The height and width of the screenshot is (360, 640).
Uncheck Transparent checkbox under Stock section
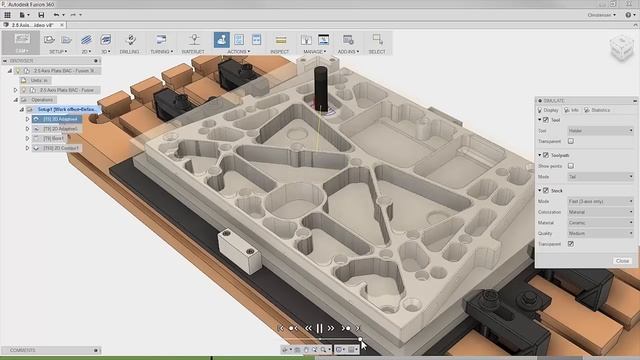coord(571,244)
